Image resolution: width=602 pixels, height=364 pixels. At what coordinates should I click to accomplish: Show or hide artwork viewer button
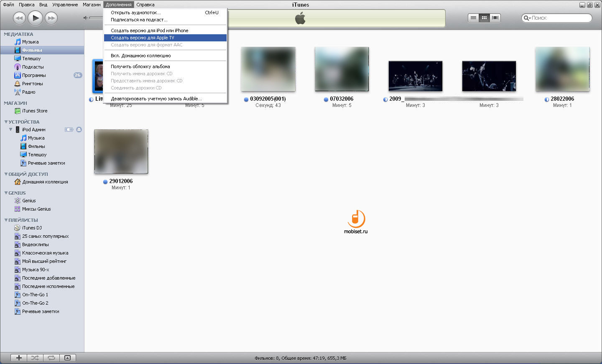pos(67,358)
